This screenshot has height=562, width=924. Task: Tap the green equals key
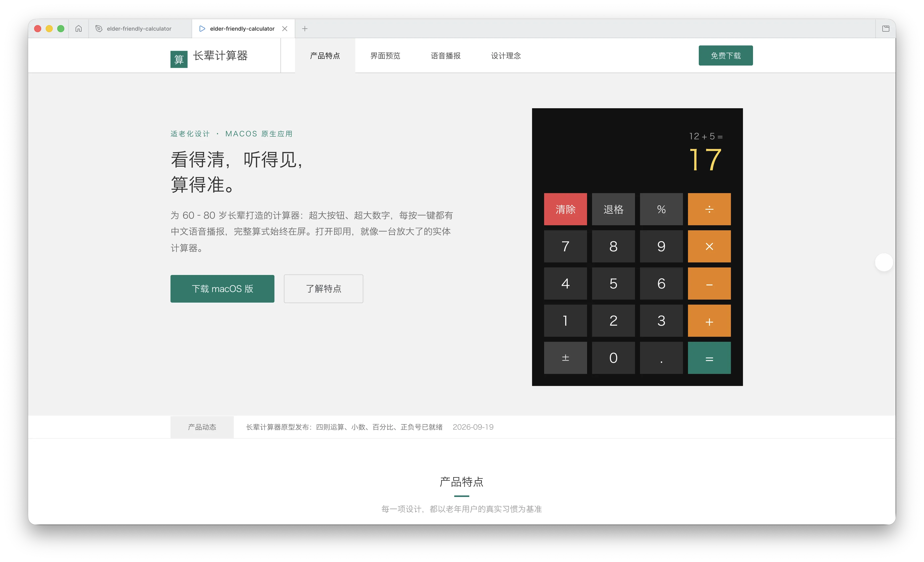pos(709,358)
